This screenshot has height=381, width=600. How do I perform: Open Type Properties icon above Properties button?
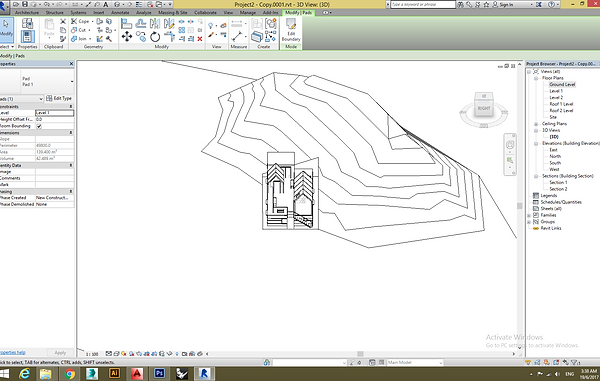point(28,23)
